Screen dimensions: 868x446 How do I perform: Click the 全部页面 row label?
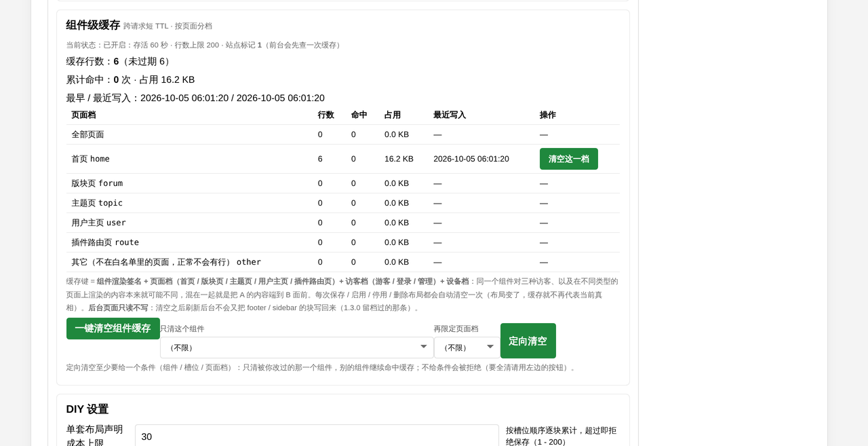pyautogui.click(x=87, y=134)
